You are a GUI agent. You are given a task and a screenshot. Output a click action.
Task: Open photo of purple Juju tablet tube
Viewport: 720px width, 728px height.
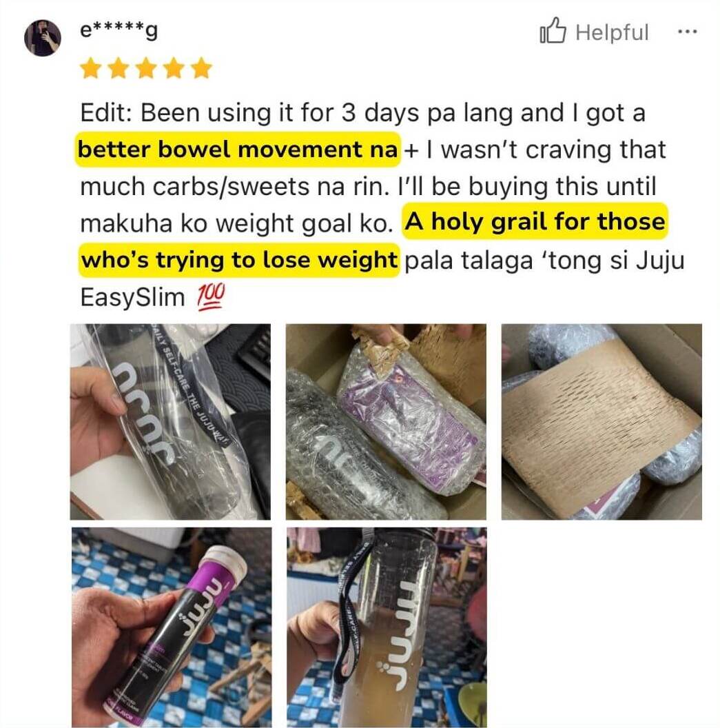(x=172, y=627)
